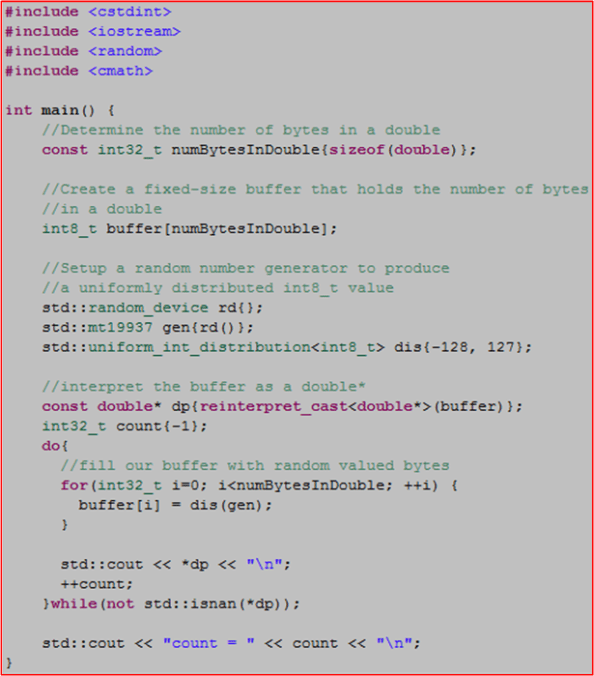
Task: Click buffer[i] = dis(gen) statement
Action: pyautogui.click(x=175, y=505)
